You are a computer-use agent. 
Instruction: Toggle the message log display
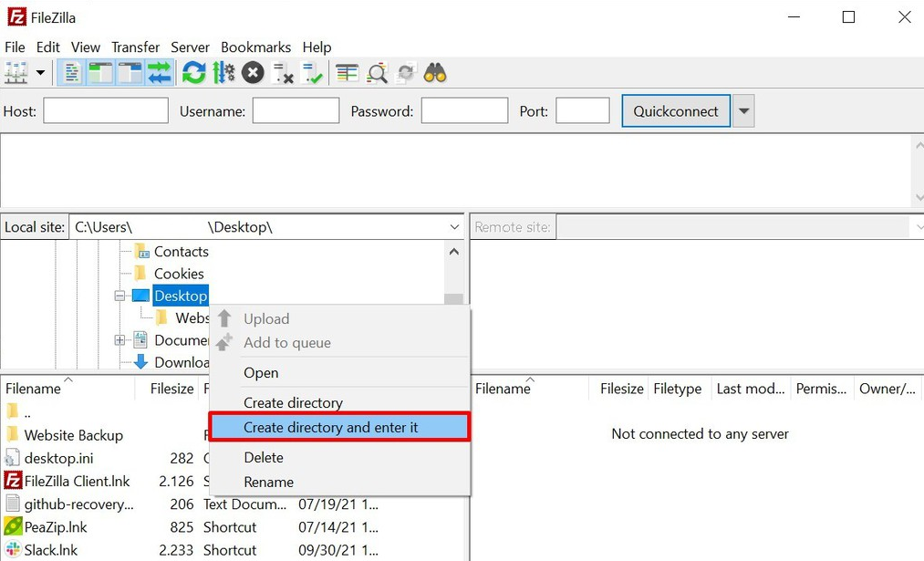coord(71,72)
